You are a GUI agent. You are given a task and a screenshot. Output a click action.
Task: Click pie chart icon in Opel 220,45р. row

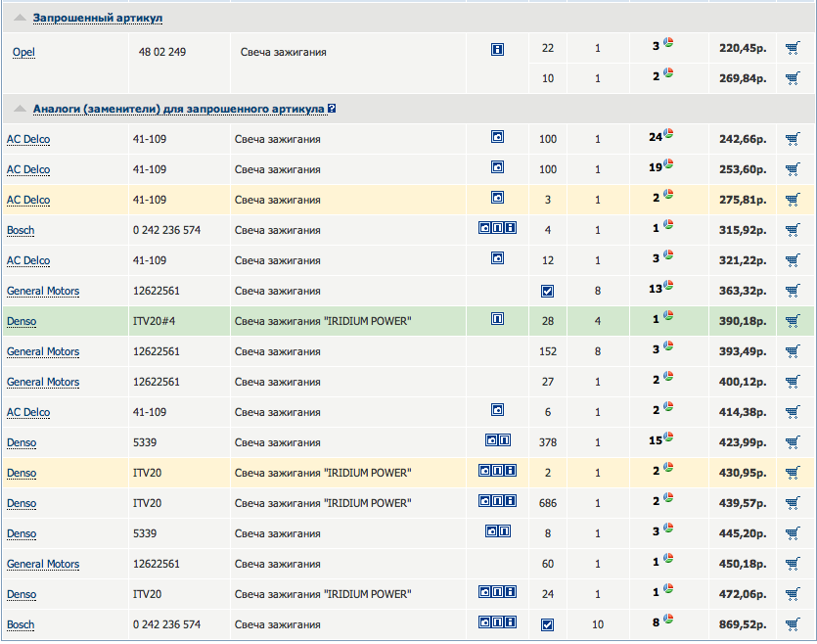(x=668, y=43)
